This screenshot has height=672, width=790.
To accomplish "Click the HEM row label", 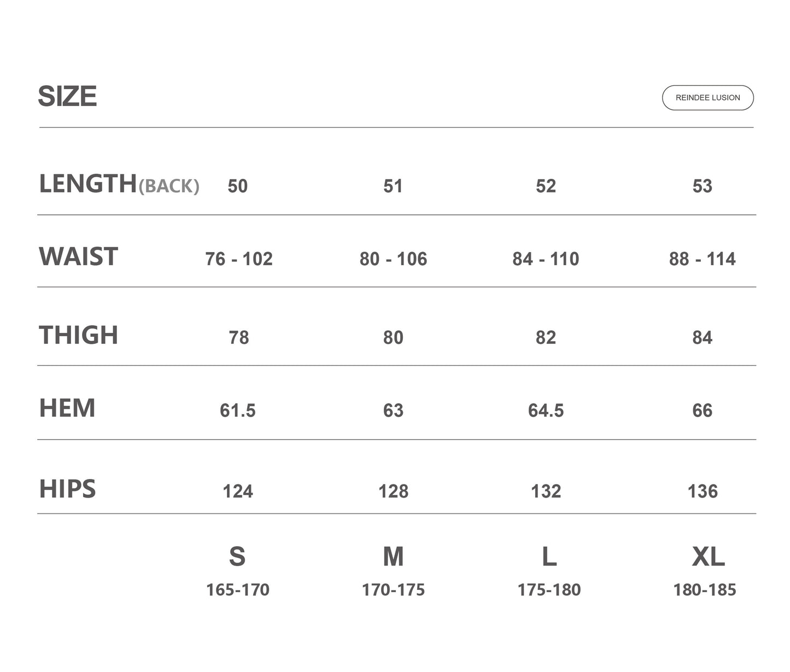I will click(x=67, y=408).
